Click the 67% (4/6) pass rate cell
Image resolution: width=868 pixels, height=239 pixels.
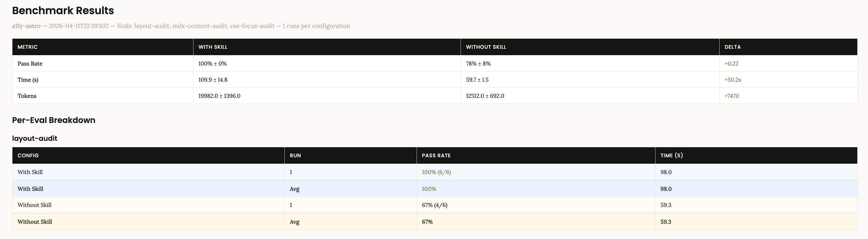coord(536,205)
